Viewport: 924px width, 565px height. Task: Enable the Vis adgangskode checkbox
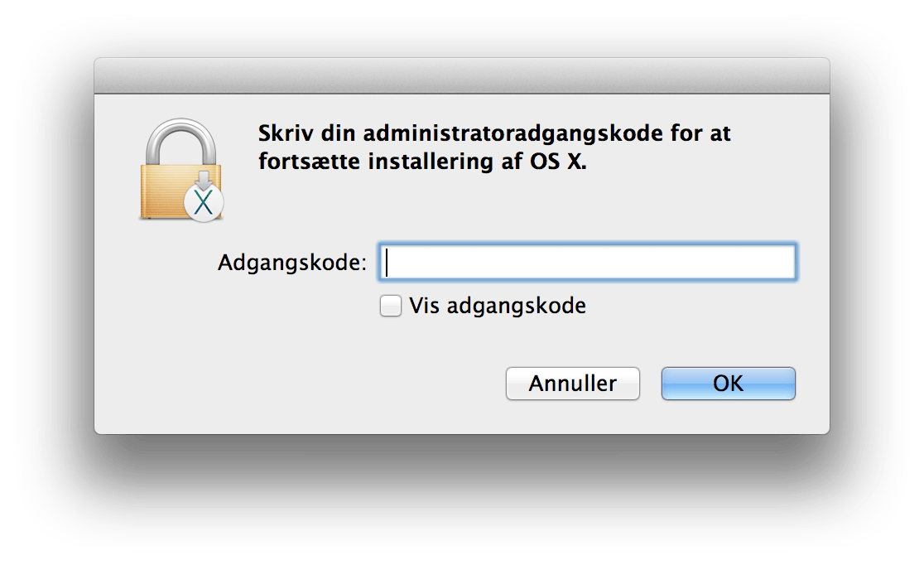(390, 307)
